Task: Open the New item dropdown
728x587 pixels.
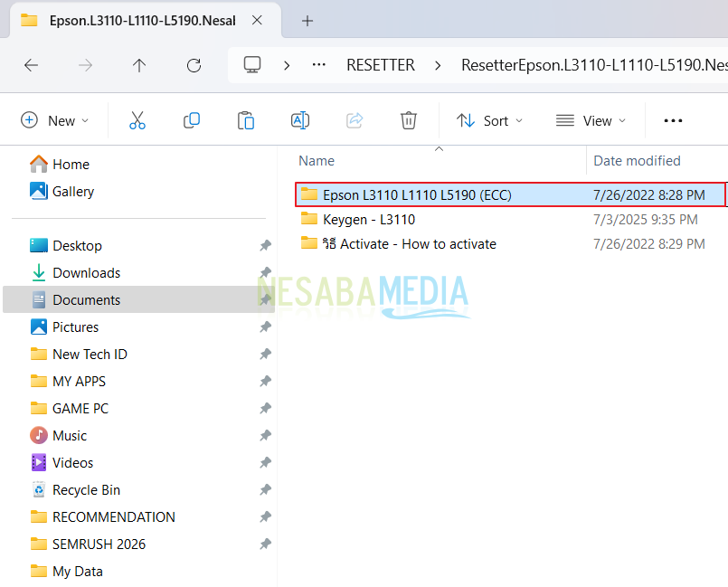Action: click(x=55, y=120)
